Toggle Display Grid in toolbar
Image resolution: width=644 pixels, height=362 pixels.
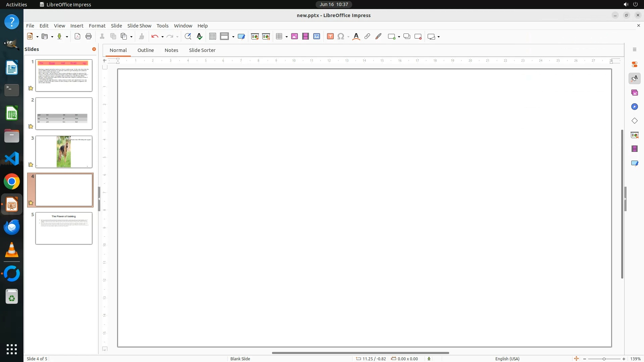[x=212, y=37]
